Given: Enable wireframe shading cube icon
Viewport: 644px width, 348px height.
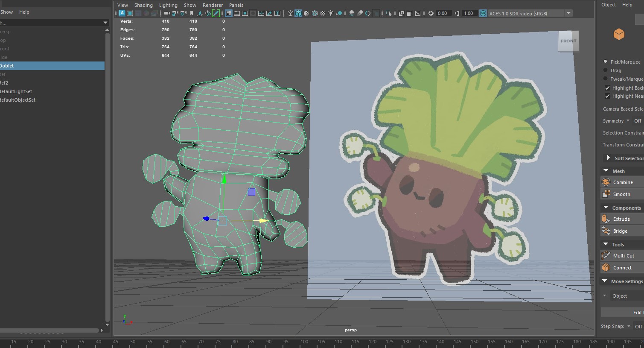Looking at the screenshot, I should click(291, 13).
